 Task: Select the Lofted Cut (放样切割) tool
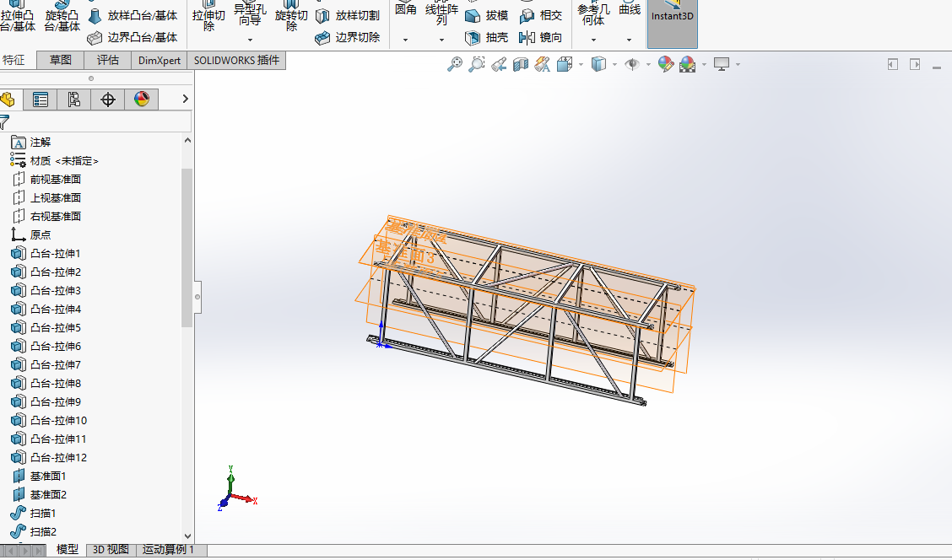click(348, 16)
